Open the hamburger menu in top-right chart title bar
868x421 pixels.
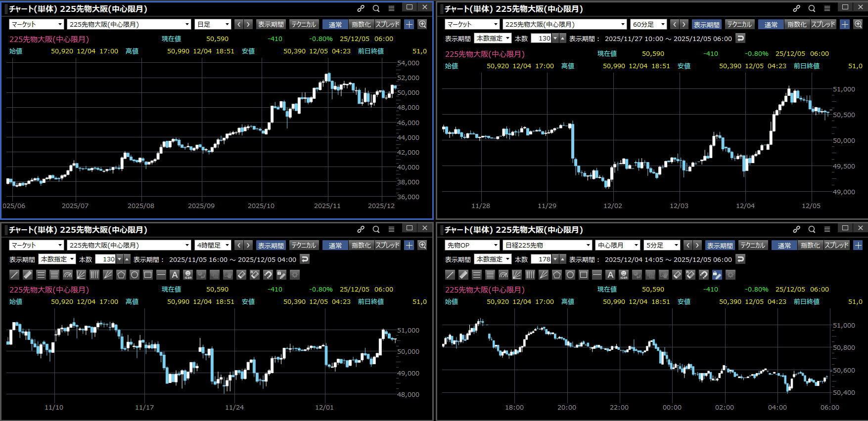point(827,8)
